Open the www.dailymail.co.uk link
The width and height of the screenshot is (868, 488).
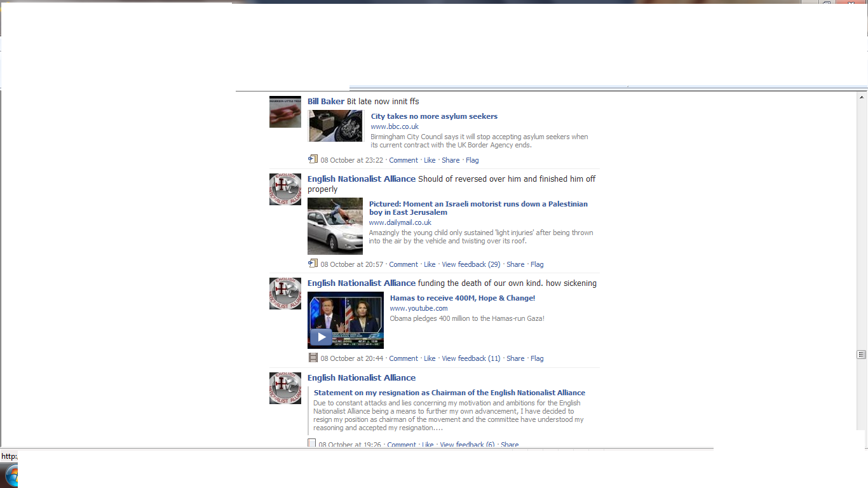400,222
